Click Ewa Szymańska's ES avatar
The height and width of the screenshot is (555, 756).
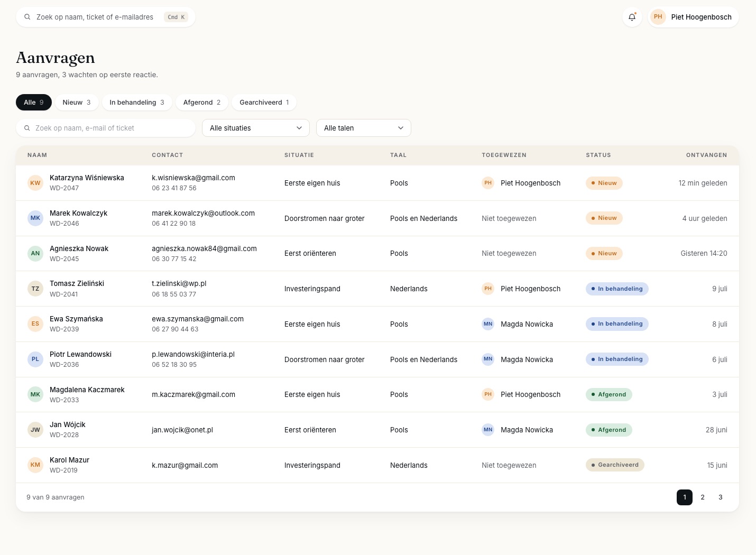click(x=35, y=324)
